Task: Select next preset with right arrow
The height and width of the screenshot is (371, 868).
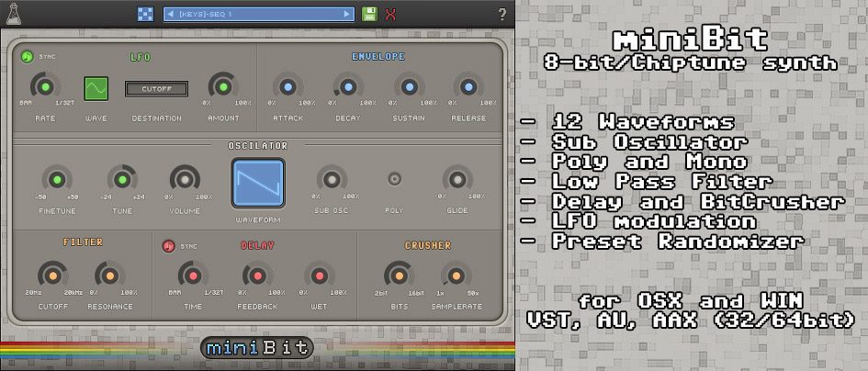Action: [x=347, y=14]
